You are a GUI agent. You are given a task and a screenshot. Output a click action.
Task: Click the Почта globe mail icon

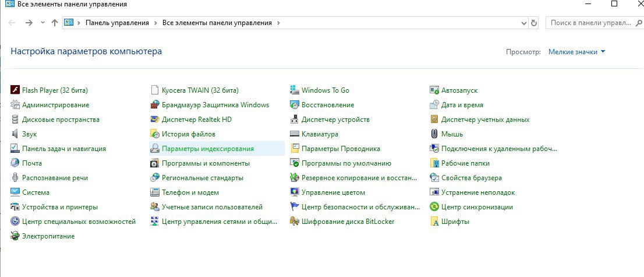click(x=15, y=163)
